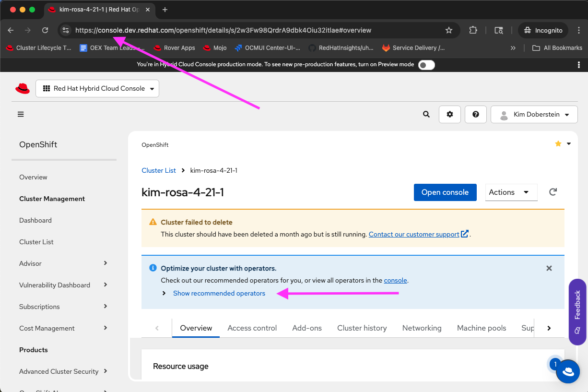Dismiss the operators info alert
The width and height of the screenshot is (588, 392).
pos(549,268)
